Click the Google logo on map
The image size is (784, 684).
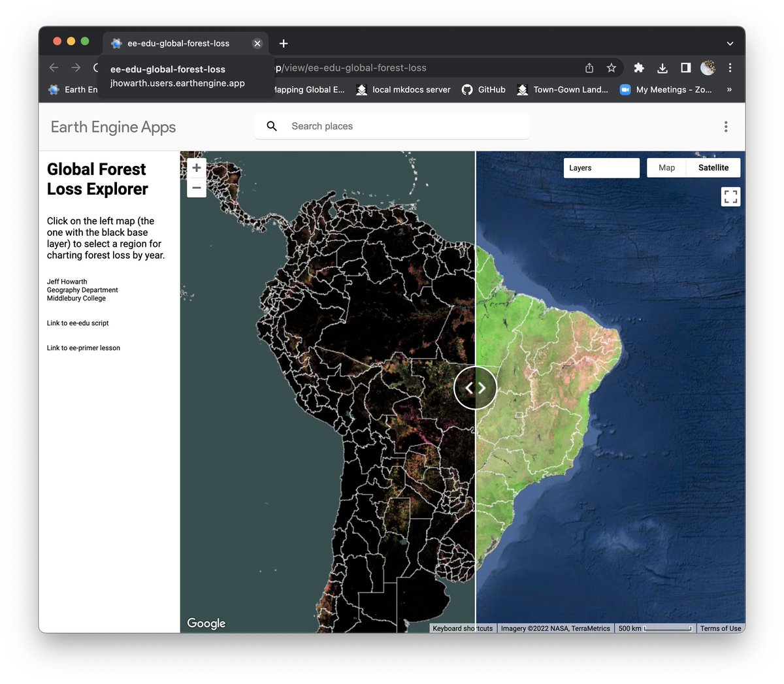tap(206, 623)
